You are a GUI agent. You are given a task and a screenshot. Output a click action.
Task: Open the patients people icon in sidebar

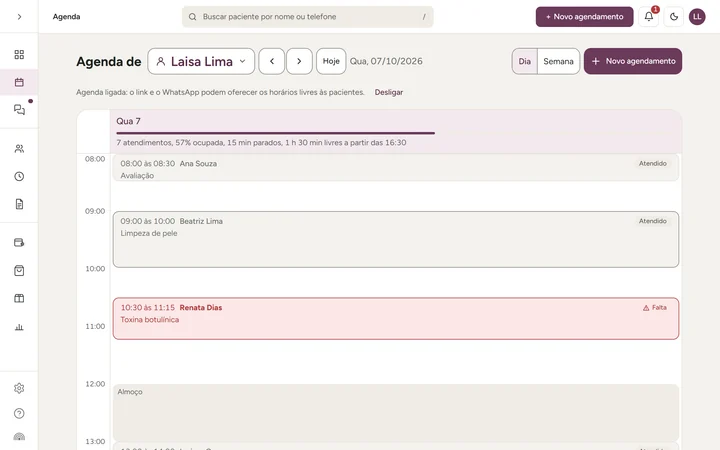19,149
